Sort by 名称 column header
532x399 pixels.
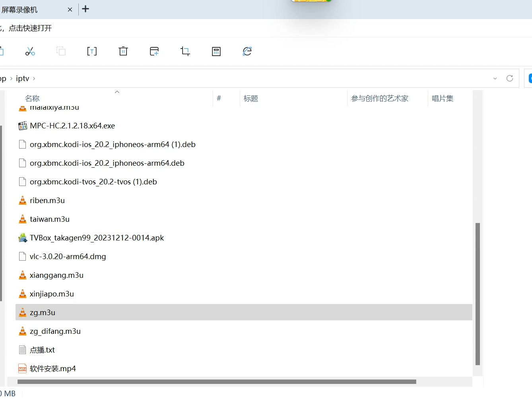coord(32,99)
